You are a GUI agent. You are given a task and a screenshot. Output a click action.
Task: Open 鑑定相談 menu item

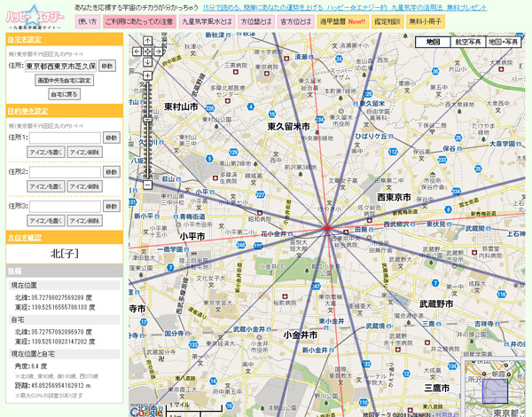[x=387, y=21]
